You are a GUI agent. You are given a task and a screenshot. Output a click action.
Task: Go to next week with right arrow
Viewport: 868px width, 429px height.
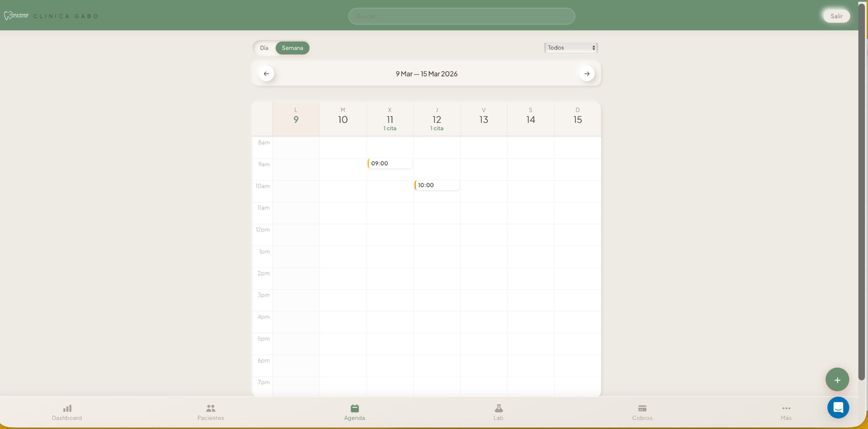[x=587, y=73]
